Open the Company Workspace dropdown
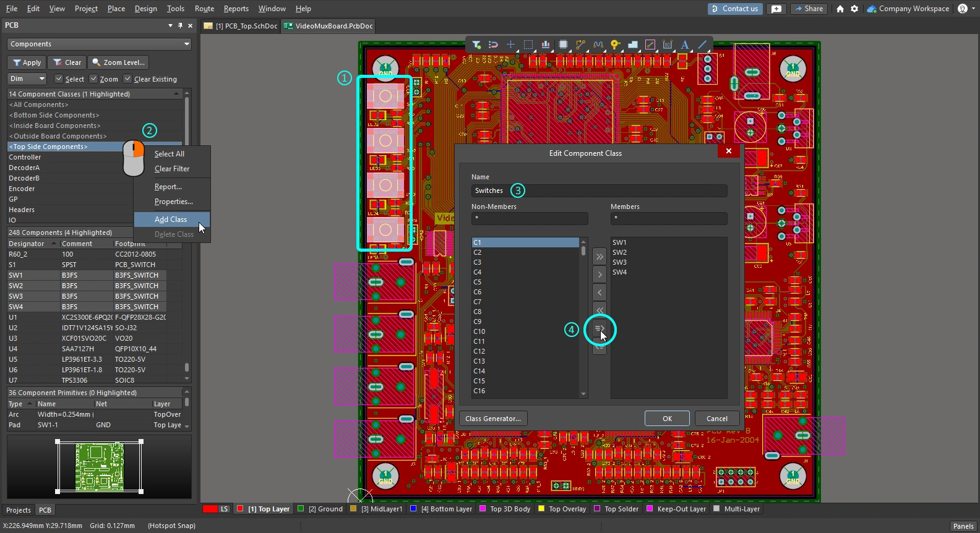Image resolution: width=980 pixels, height=533 pixels. coord(908,9)
